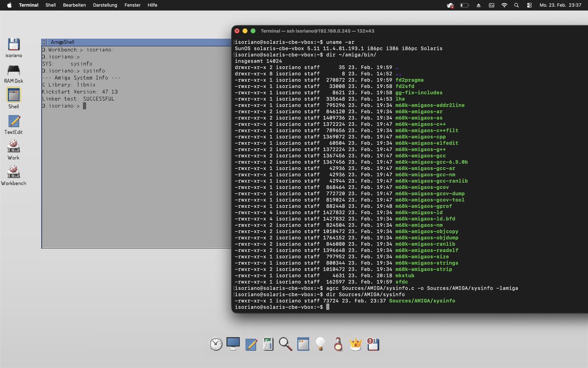Click the m68k-amigaos-c++filt entry
Image resolution: width=588 pixels, height=368 pixels.
(x=427, y=131)
